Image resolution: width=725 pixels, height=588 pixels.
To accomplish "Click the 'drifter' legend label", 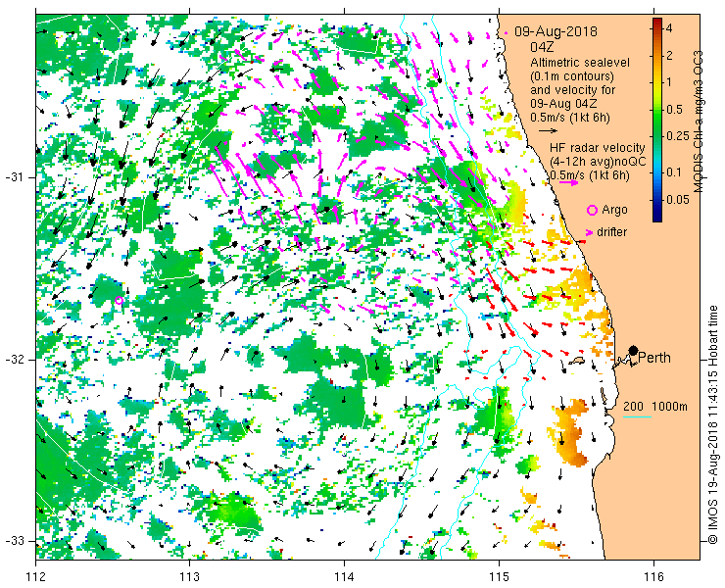I will point(611,232).
